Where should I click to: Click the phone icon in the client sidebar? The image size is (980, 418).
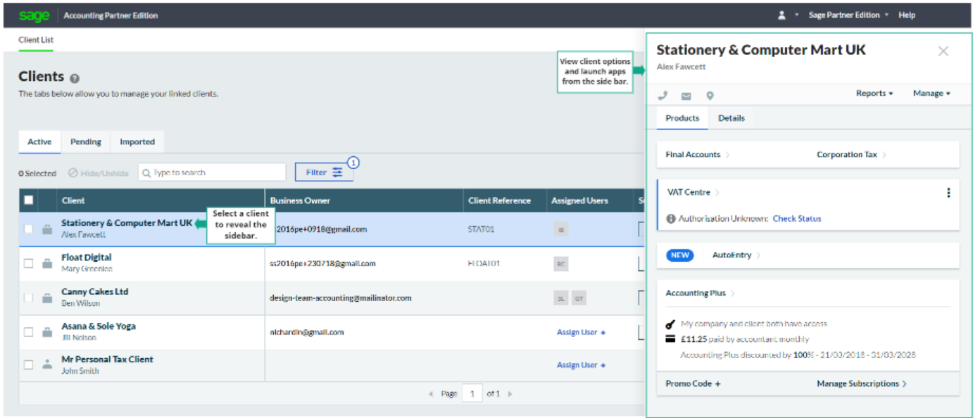pyautogui.click(x=662, y=96)
